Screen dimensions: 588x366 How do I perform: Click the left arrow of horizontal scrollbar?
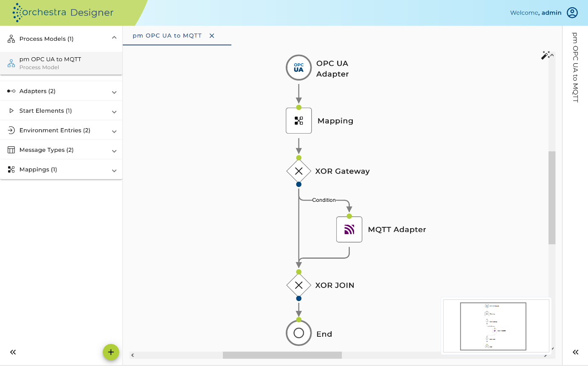133,355
